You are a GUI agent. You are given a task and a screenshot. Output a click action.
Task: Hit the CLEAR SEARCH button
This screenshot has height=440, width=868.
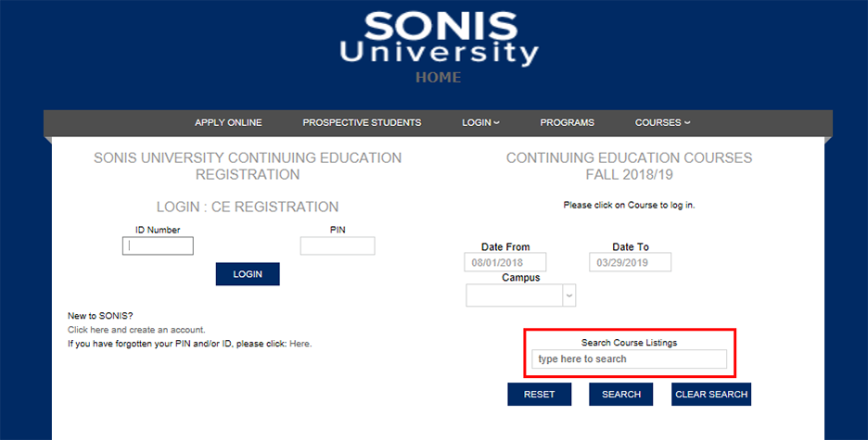(x=711, y=395)
